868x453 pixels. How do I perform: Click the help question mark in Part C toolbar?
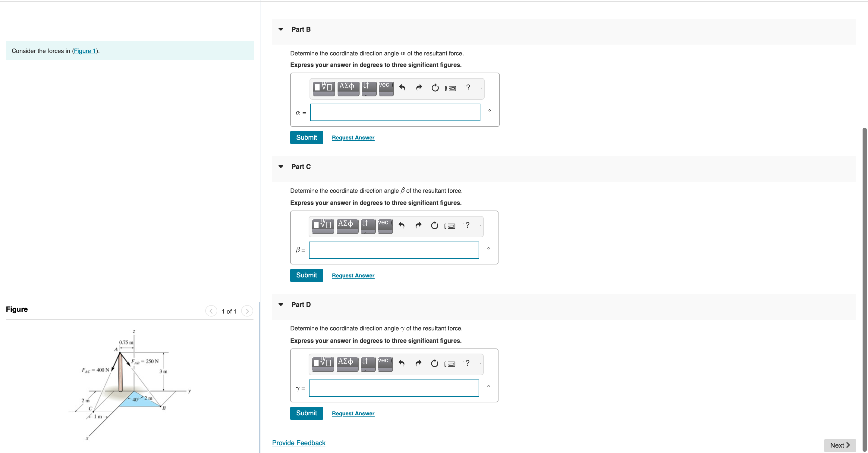click(x=467, y=225)
